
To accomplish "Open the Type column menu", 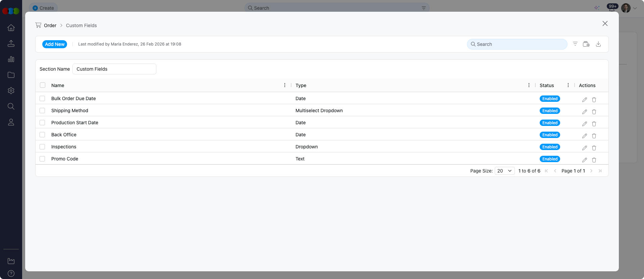I will (x=529, y=85).
